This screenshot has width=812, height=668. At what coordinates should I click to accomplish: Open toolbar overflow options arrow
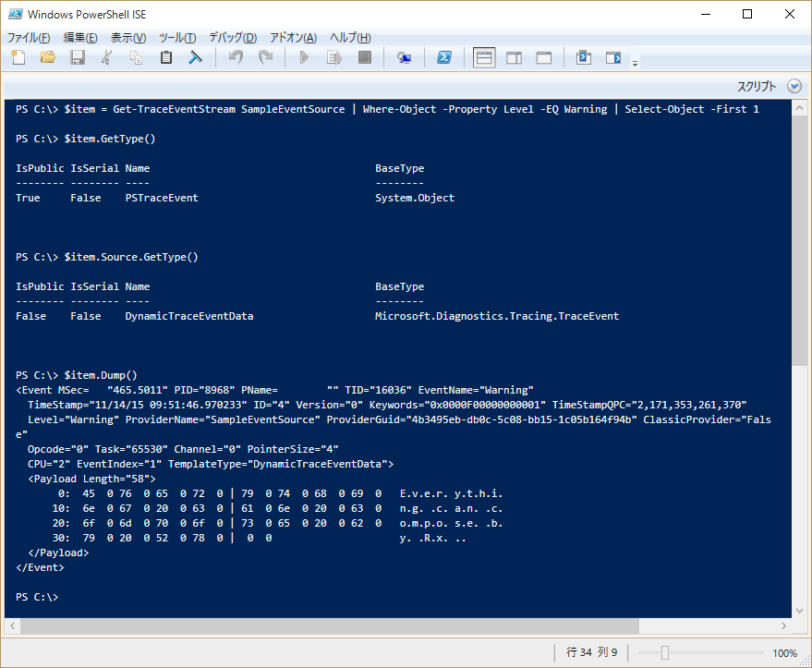[635, 63]
